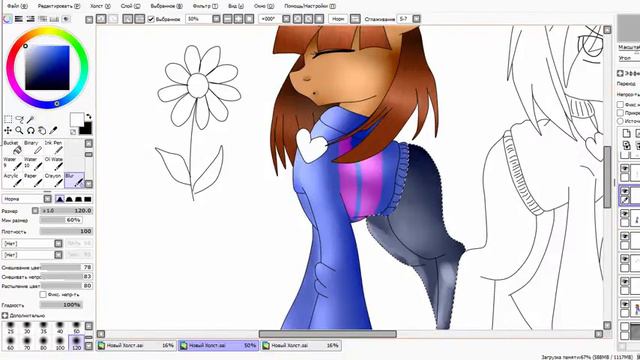Expand the Дополнительно advanced settings
The height and width of the screenshot is (360, 640).
point(5,316)
